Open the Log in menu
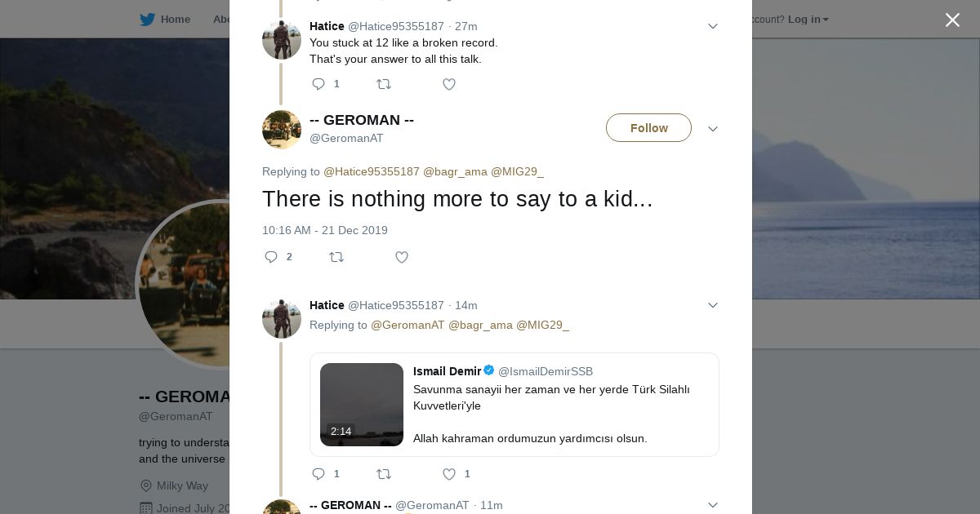The image size is (980, 514). [x=808, y=19]
